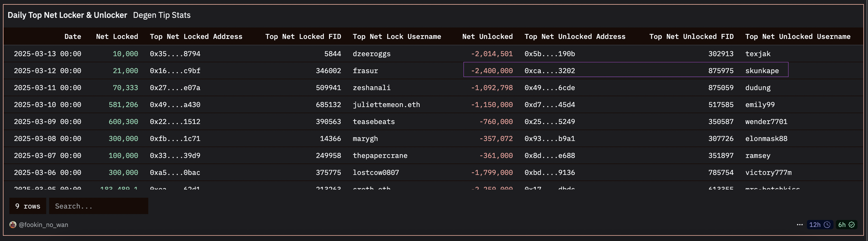The height and width of the screenshot is (241, 868).
Task: Sort by the Net Unlocked column header
Action: click(x=487, y=36)
